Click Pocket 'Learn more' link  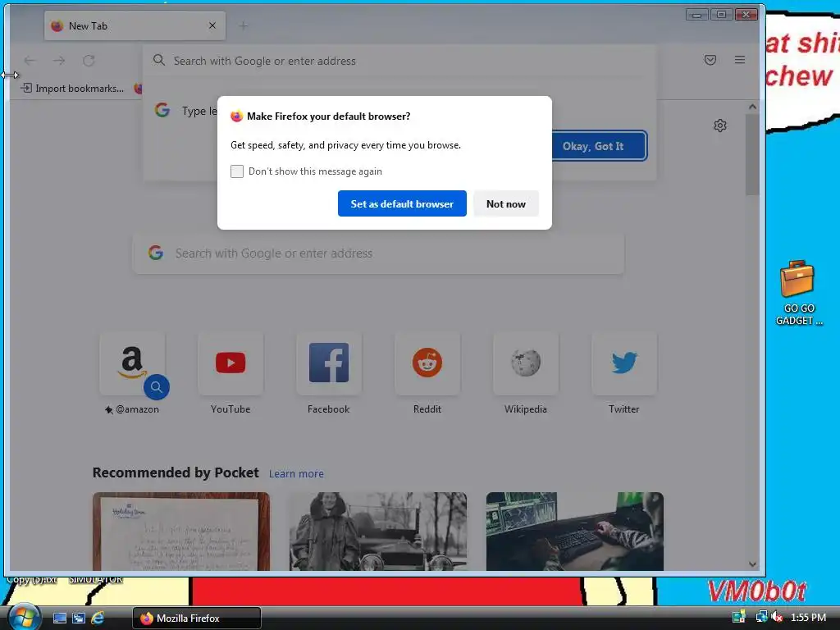(x=296, y=473)
